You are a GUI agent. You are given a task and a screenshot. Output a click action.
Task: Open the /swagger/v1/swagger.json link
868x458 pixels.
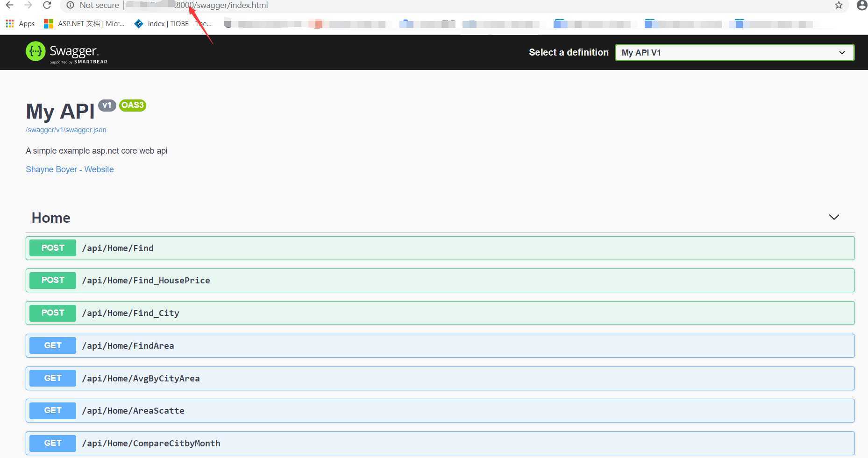coord(66,130)
